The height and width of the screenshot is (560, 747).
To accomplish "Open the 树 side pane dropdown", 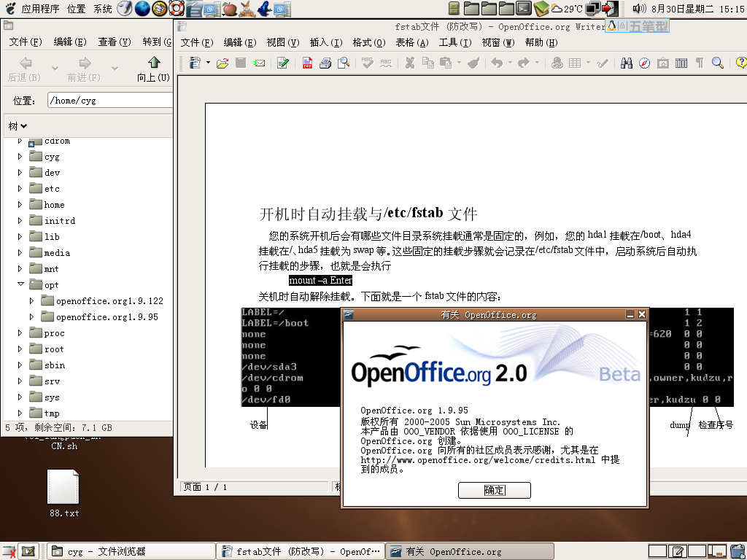I will tap(18, 126).
